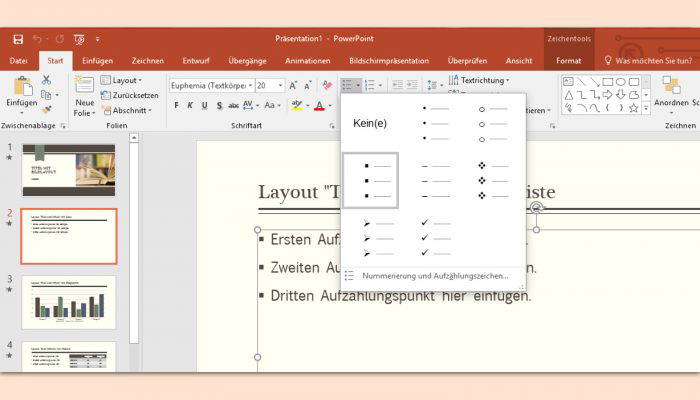Screen dimensions: 700x400
Task: Open the character spacing AV menu
Action: click(250, 105)
